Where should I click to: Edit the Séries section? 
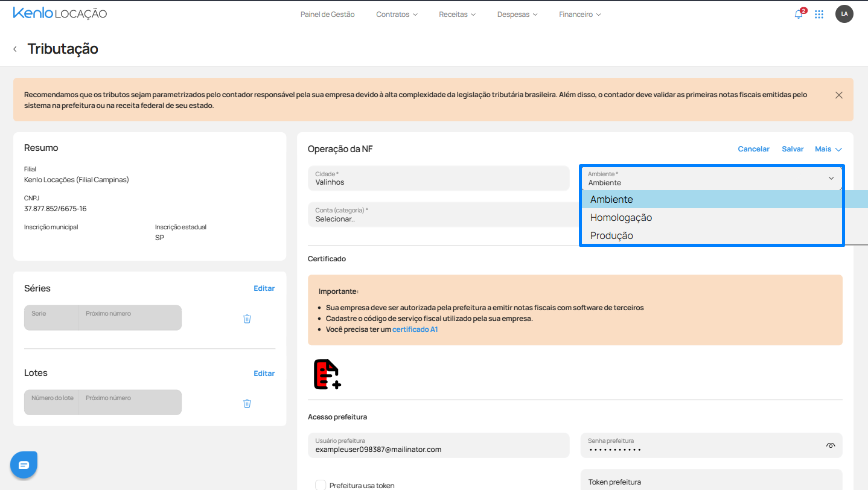pos(264,288)
